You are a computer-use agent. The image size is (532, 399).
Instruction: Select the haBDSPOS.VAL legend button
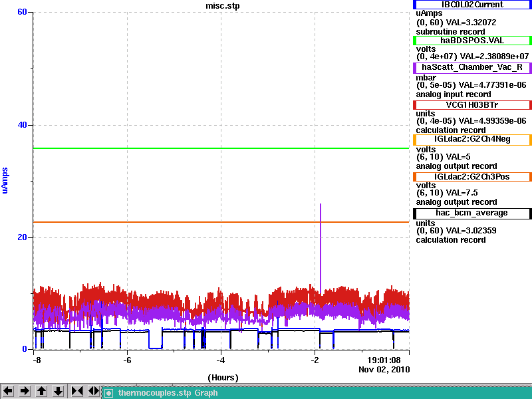click(472, 41)
